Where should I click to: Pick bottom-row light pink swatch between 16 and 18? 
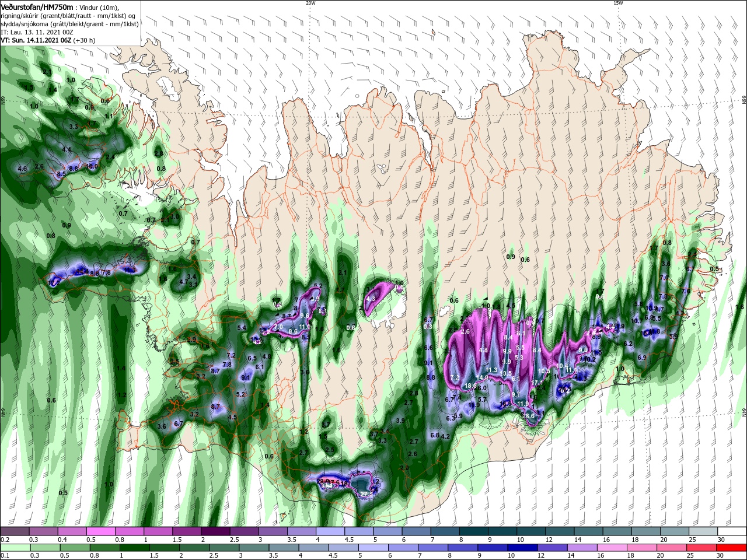click(x=613, y=548)
